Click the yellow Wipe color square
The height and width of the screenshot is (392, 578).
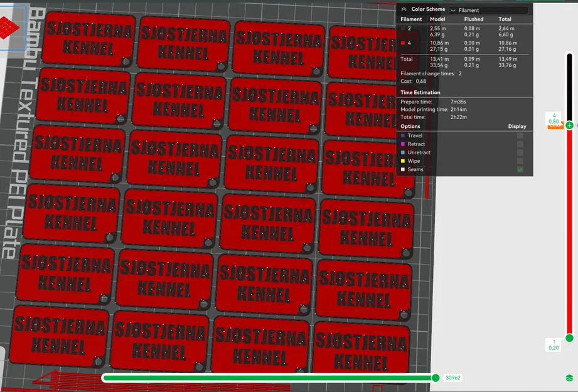pyautogui.click(x=403, y=161)
